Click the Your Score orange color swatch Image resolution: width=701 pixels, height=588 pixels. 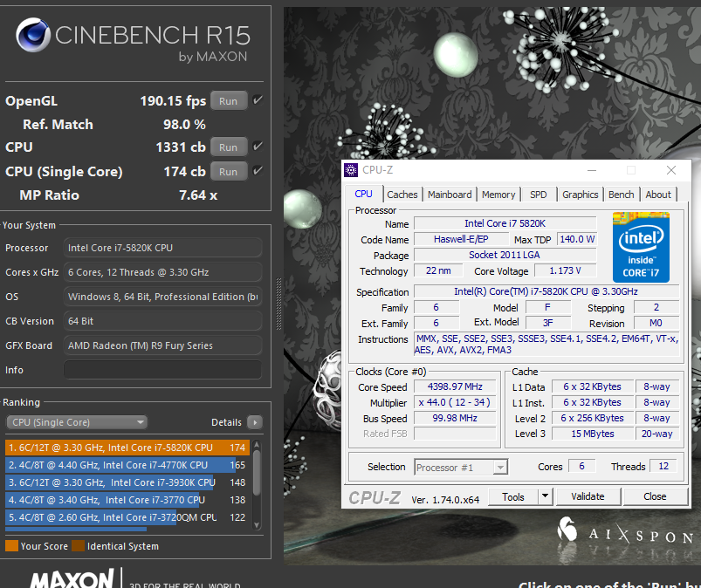pyautogui.click(x=11, y=546)
